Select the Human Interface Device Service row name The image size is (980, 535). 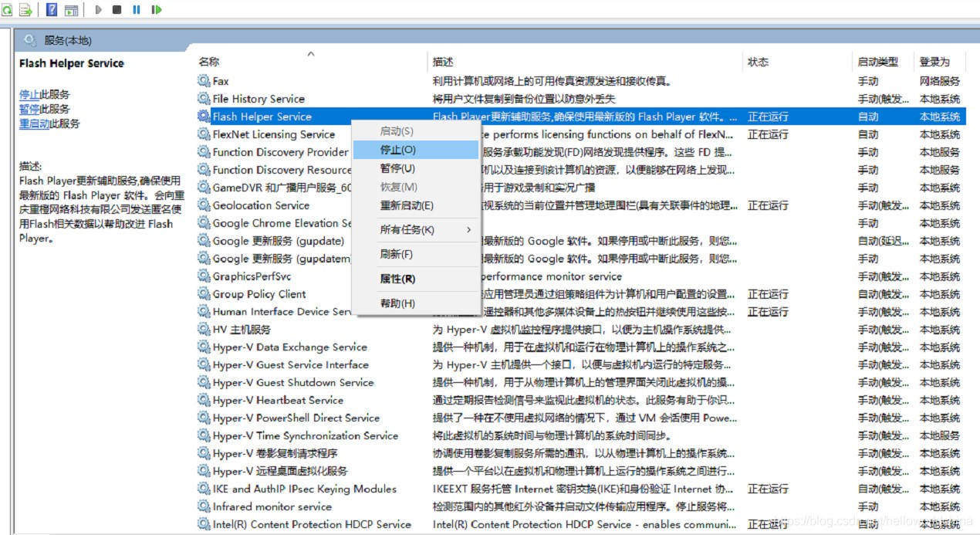click(282, 312)
